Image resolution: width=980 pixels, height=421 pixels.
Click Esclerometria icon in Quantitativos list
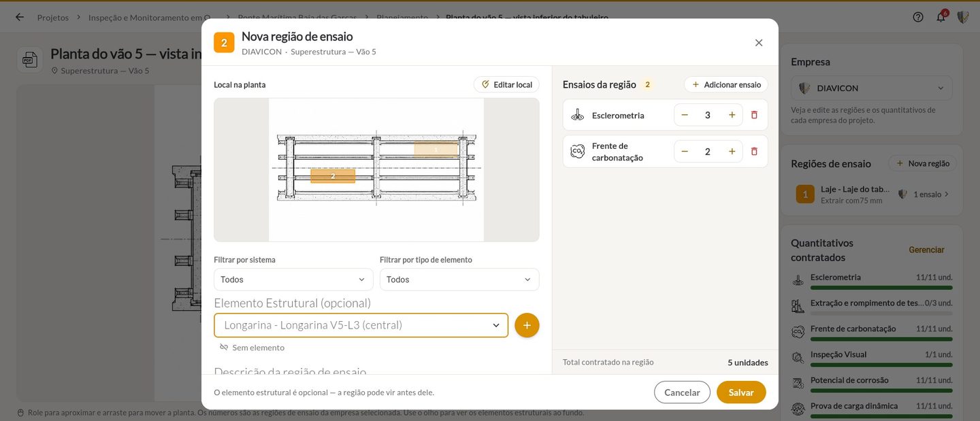(798, 280)
